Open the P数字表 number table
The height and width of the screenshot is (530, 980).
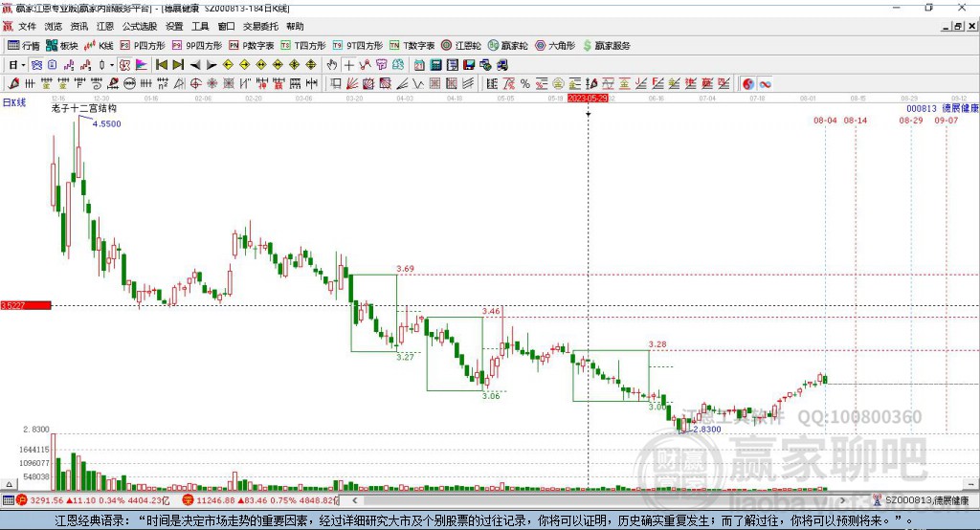[x=252, y=46]
